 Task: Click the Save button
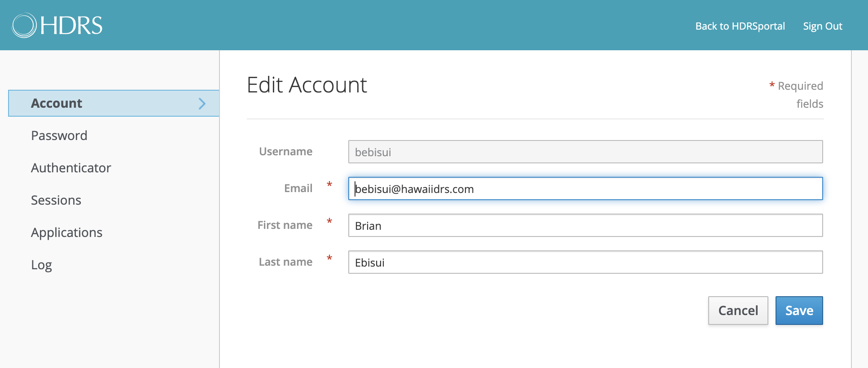[799, 311]
